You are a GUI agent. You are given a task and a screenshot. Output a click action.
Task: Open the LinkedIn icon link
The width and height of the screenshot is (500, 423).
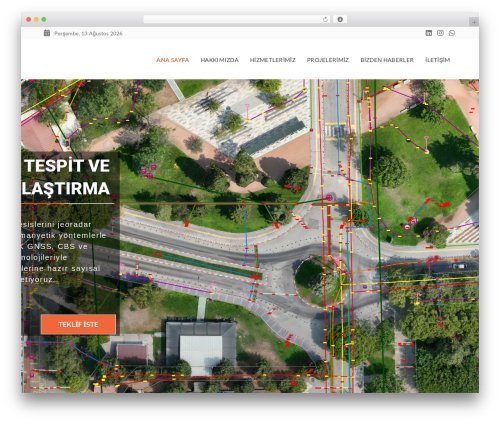click(429, 33)
